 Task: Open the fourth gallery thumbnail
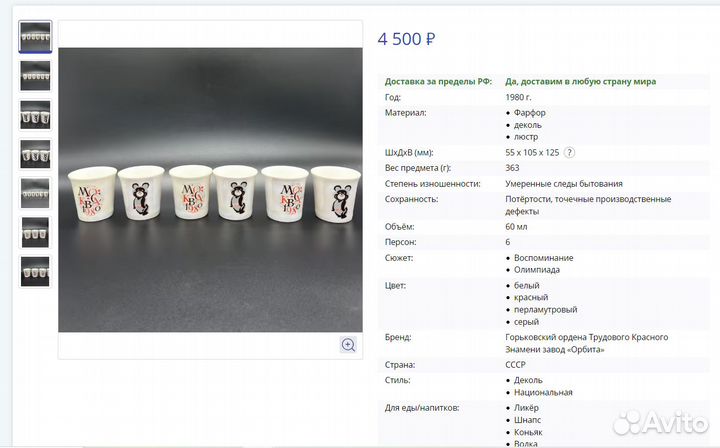[x=35, y=154]
